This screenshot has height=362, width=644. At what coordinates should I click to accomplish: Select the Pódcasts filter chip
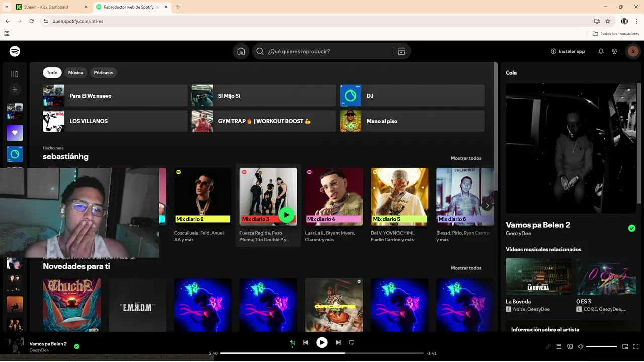[x=104, y=73]
